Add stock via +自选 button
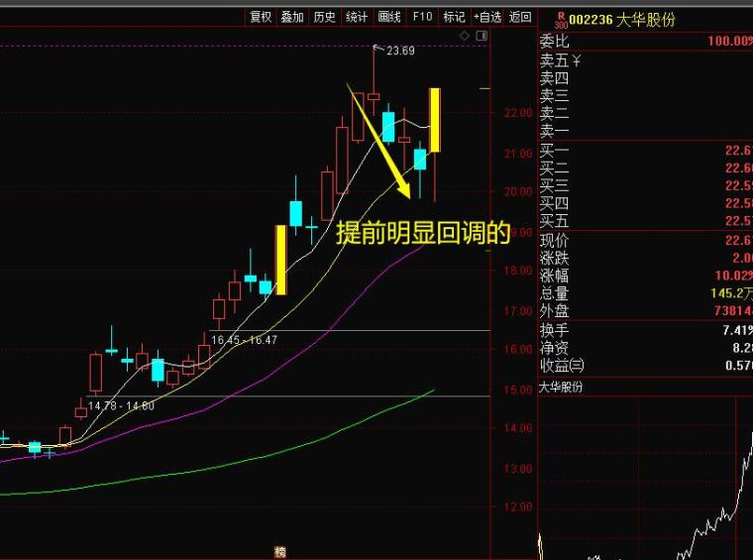The image size is (753, 560). coord(487,17)
